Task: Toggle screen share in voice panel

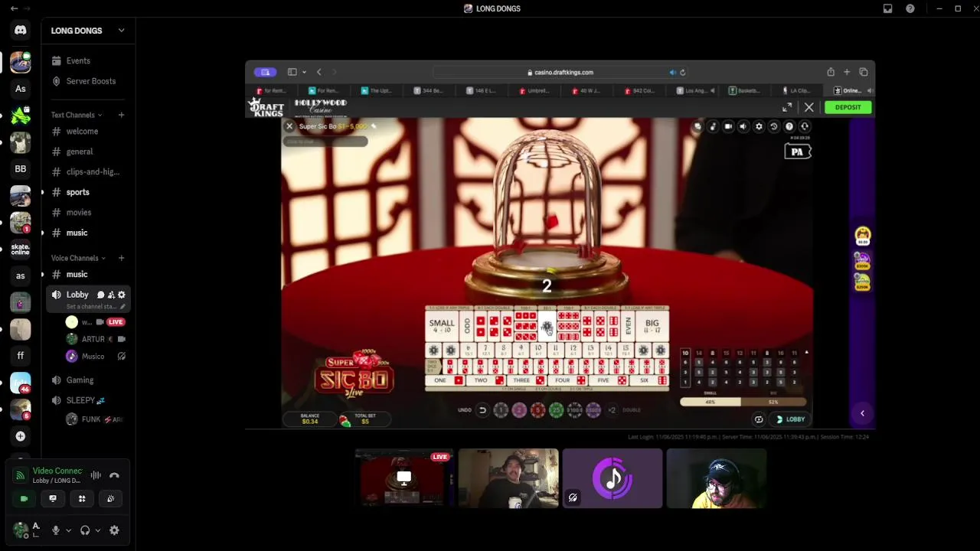Action: (x=53, y=498)
